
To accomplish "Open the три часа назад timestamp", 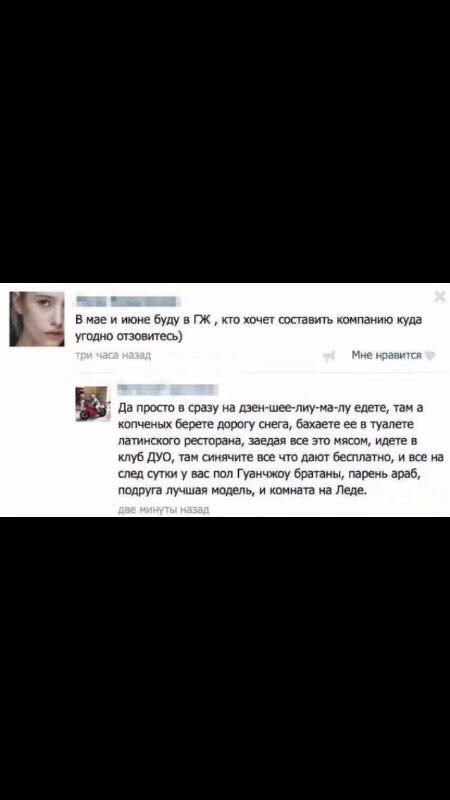I will point(113,355).
